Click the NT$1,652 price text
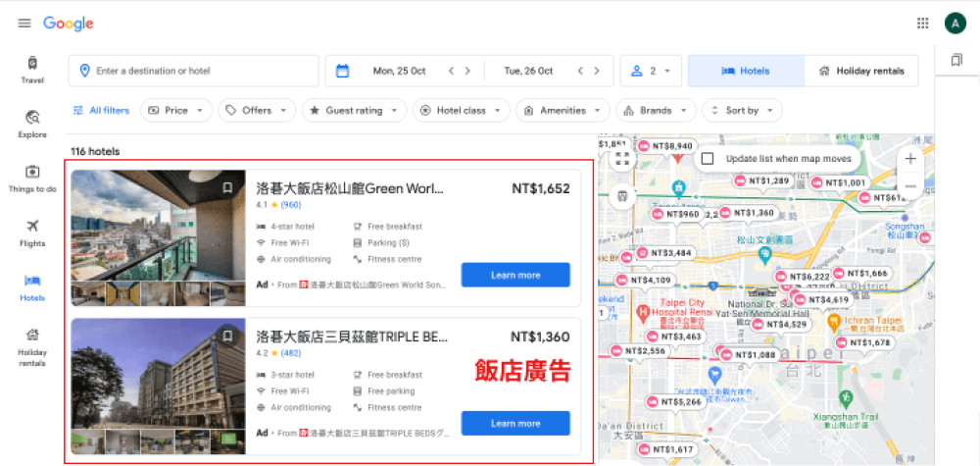Viewport: 980px width, 466px height. tap(541, 188)
